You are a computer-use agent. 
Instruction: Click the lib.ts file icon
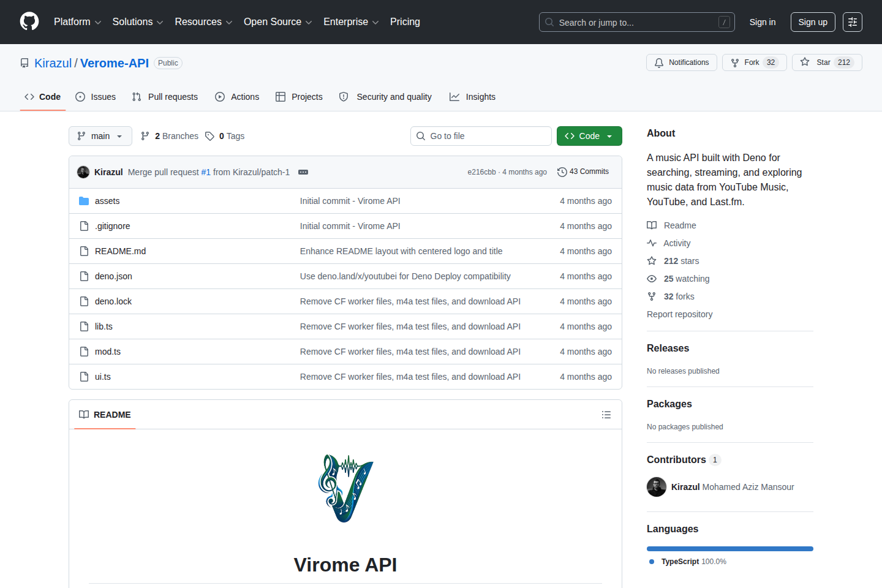[84, 326]
